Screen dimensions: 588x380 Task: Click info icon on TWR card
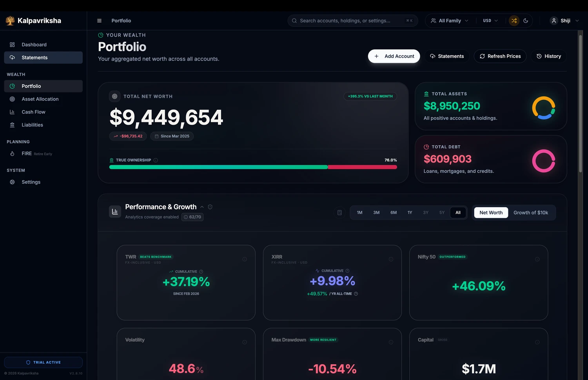coord(245,259)
